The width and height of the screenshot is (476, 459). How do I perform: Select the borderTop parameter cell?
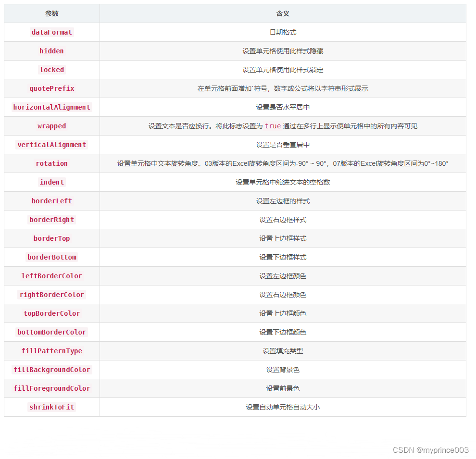click(51, 238)
